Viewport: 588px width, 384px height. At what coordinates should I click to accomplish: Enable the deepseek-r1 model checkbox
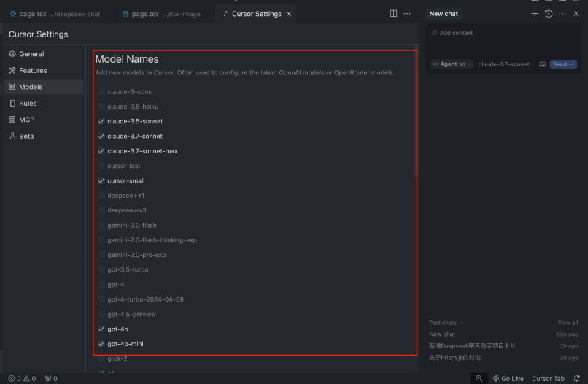[x=101, y=196]
